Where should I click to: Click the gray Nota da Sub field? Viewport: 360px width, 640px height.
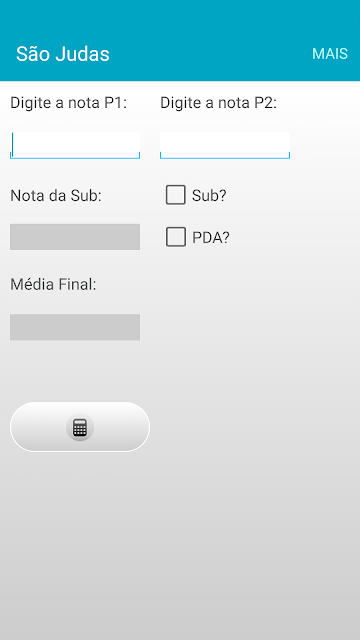75,237
